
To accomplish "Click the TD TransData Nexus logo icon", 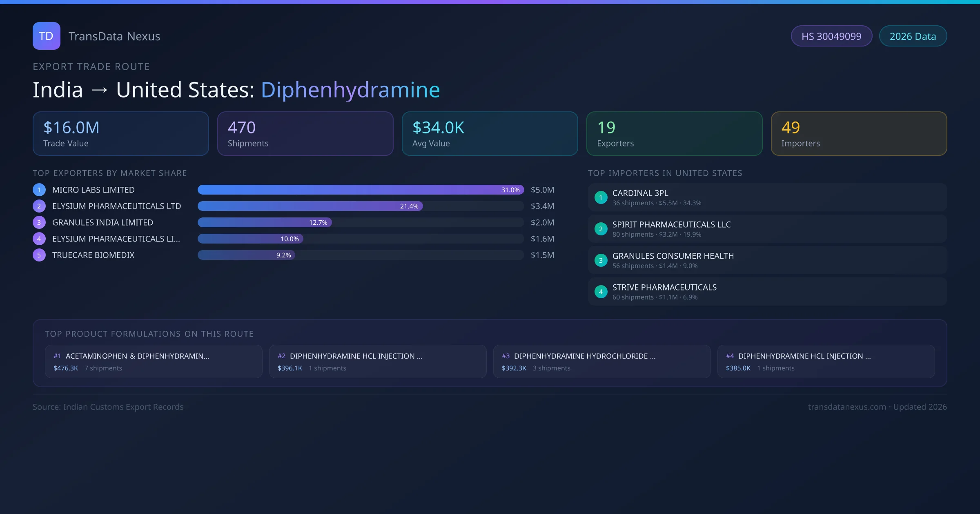I will click(x=46, y=36).
